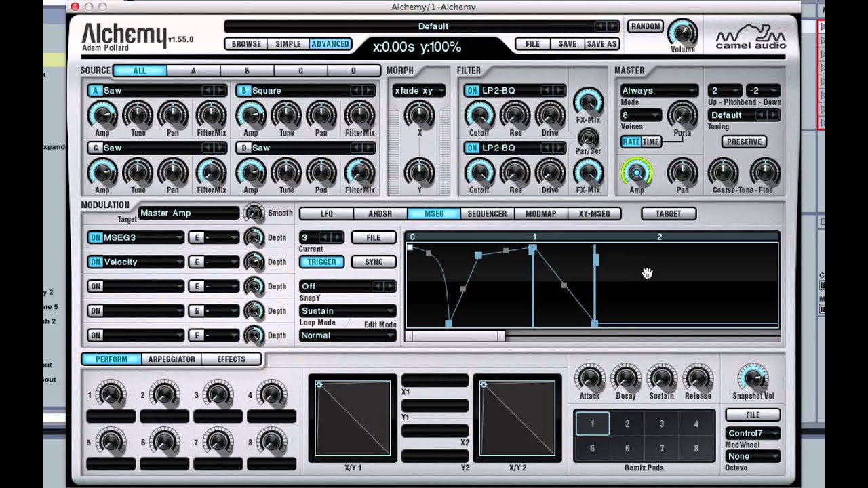Open Pitchbend Up value dropdown
This screenshot has width=868, height=488.
tap(725, 91)
